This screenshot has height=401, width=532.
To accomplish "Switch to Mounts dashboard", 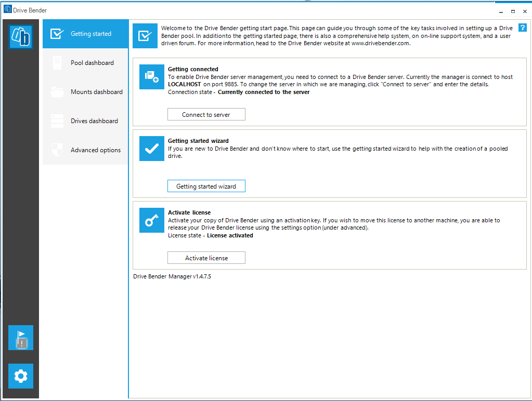I will point(85,92).
